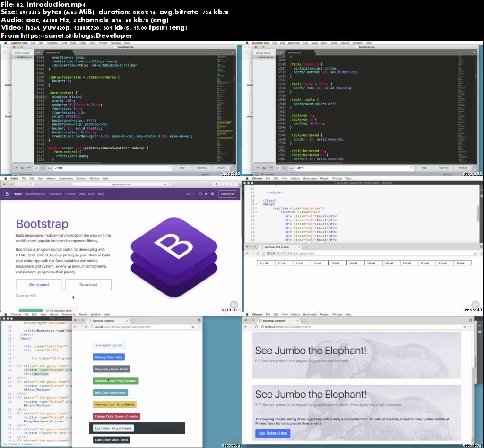Collapse the container section fold at line 22
The width and height of the screenshot is (484, 448).
click(x=257, y=208)
